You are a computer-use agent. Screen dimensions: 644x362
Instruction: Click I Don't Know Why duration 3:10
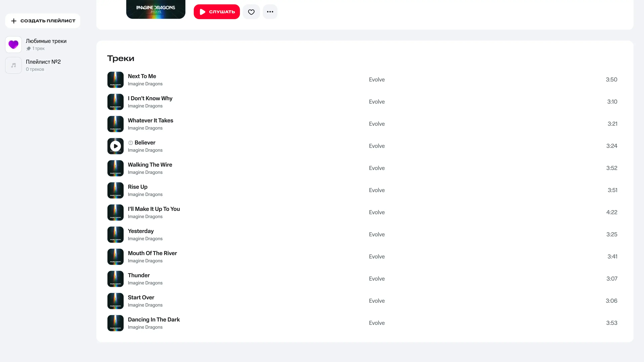click(612, 102)
